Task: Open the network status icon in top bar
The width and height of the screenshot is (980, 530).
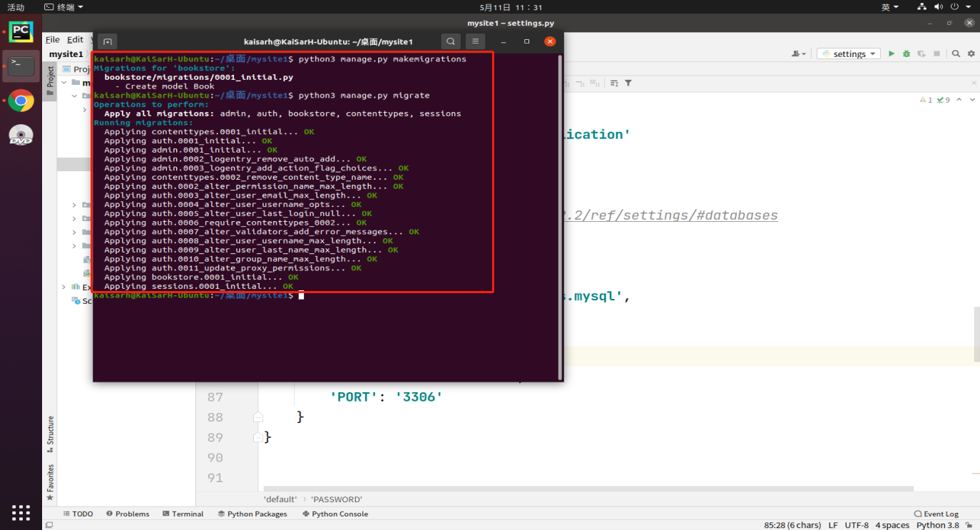Action: click(922, 7)
